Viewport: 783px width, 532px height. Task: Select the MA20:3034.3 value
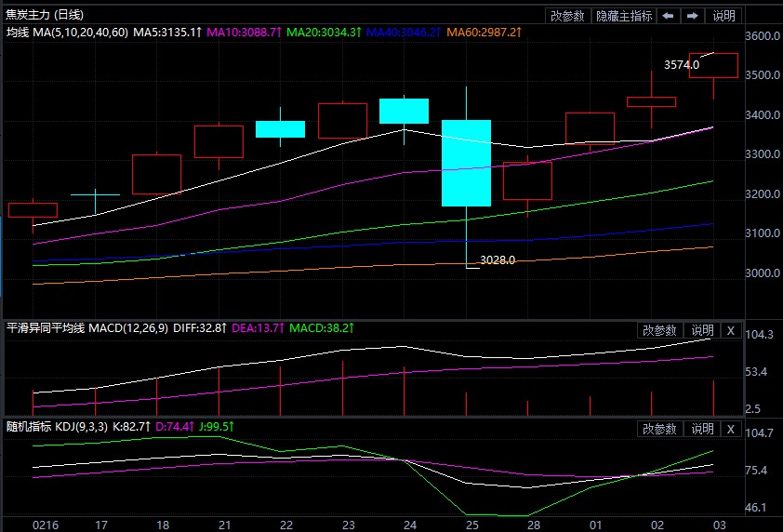324,33
